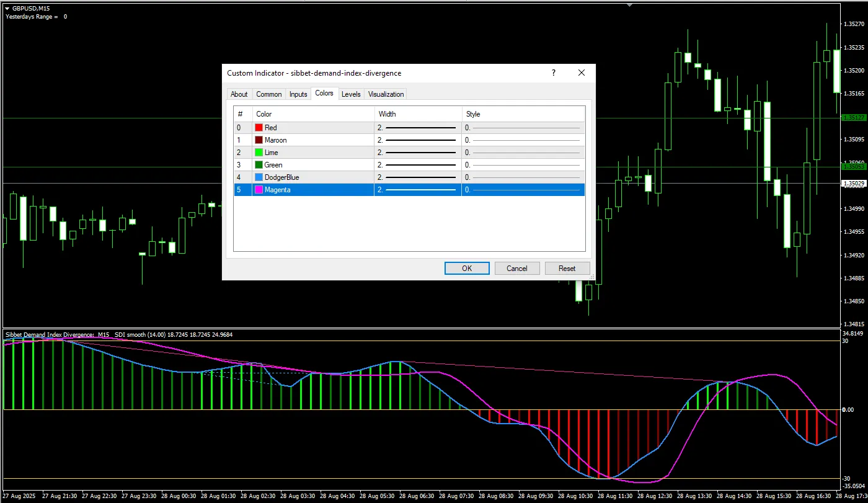Image resolution: width=868 pixels, height=503 pixels.
Task: Open the style selector for Green row
Action: click(x=523, y=165)
